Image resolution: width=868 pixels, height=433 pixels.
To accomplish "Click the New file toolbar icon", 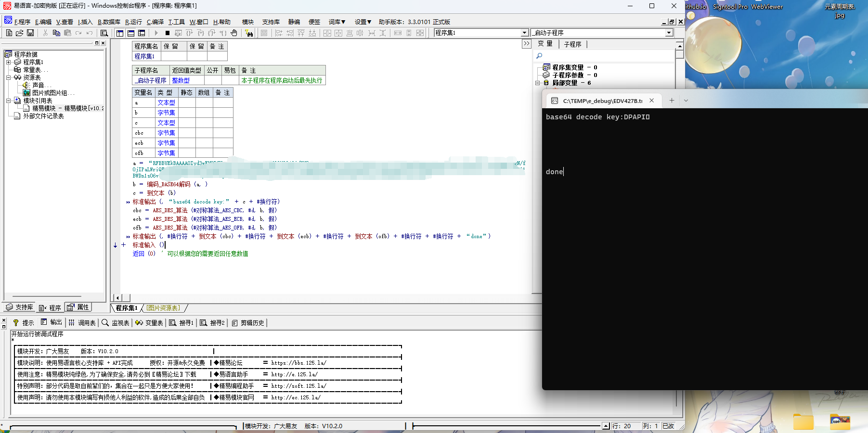I will [9, 33].
